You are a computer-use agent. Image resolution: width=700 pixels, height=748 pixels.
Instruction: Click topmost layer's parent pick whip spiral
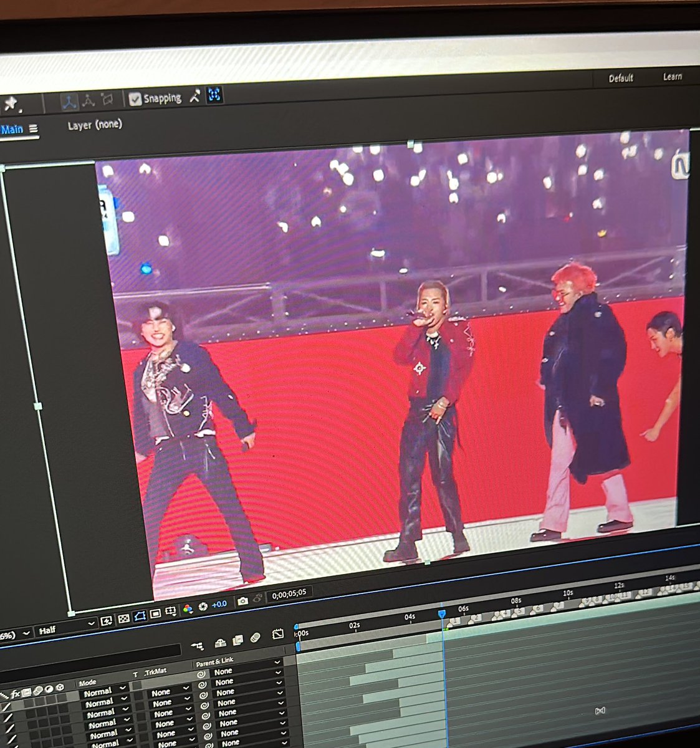pos(201,674)
